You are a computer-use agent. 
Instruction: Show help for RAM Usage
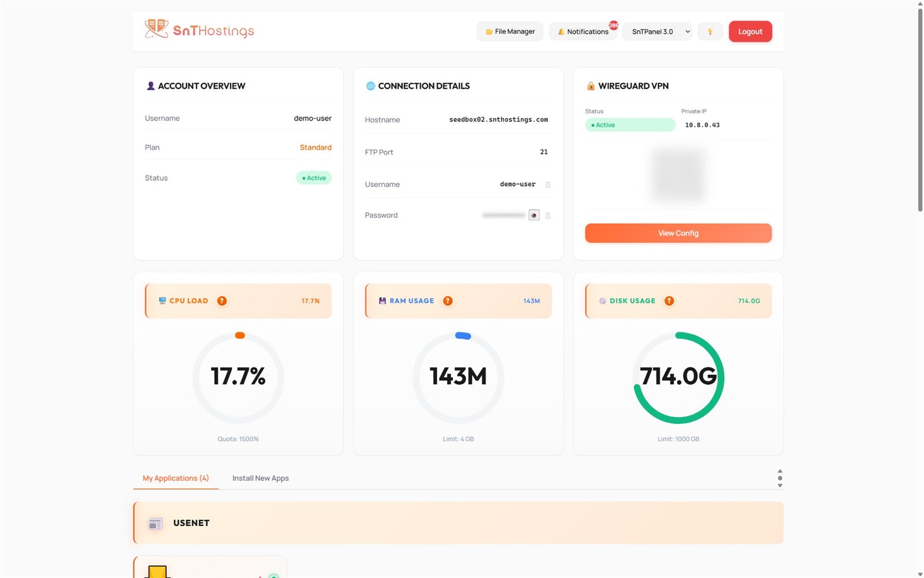[448, 301]
